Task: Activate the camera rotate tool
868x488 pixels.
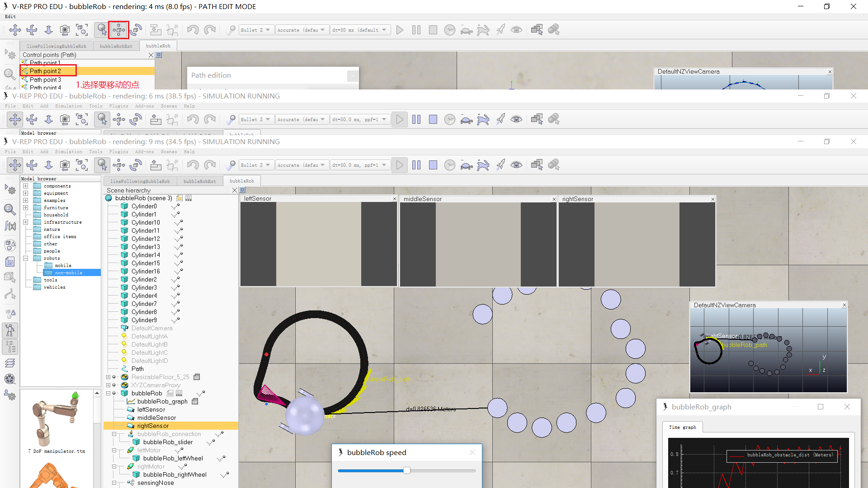Action: (x=32, y=165)
